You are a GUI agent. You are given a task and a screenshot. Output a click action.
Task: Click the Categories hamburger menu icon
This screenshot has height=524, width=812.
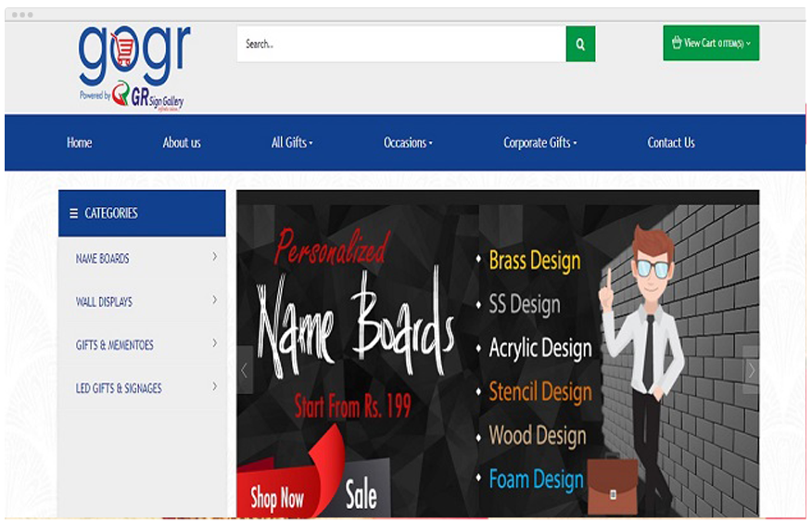(x=74, y=213)
